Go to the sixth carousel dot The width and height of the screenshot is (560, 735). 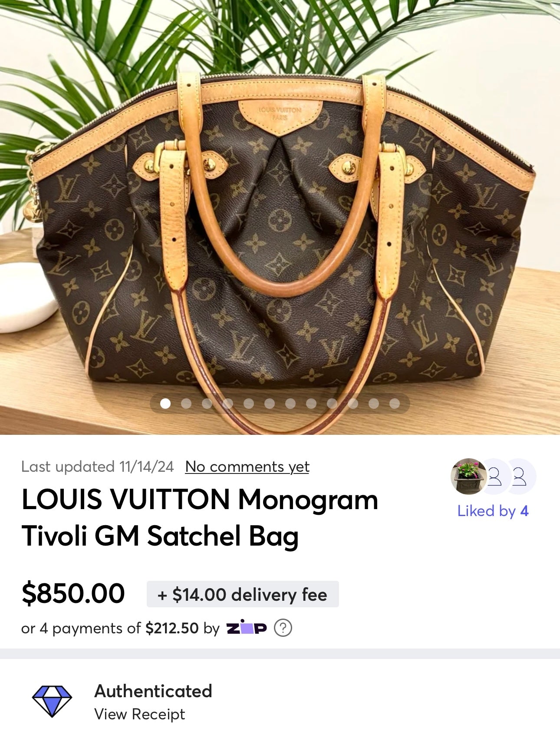[270, 404]
